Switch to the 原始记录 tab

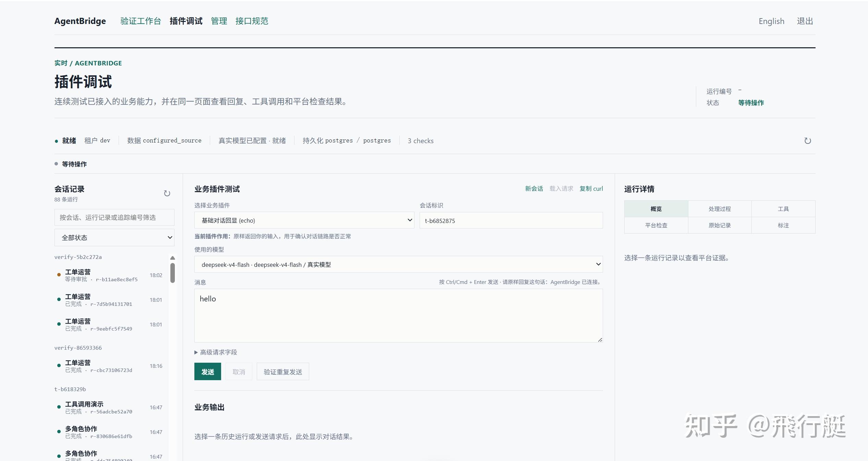(x=720, y=225)
